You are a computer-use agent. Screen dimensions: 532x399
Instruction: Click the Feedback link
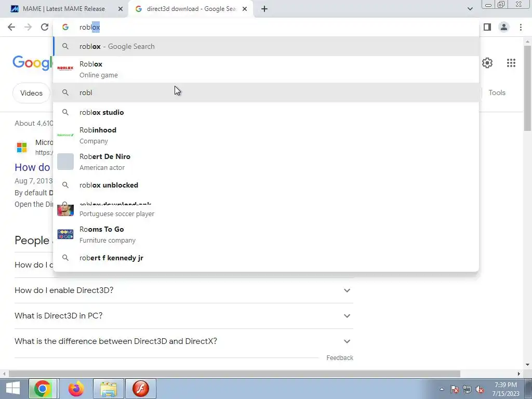point(340,358)
